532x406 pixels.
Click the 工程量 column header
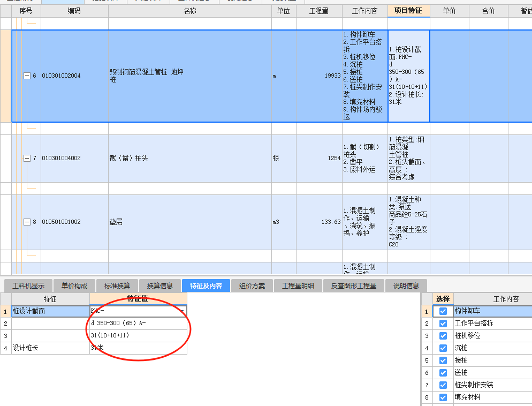319,11
